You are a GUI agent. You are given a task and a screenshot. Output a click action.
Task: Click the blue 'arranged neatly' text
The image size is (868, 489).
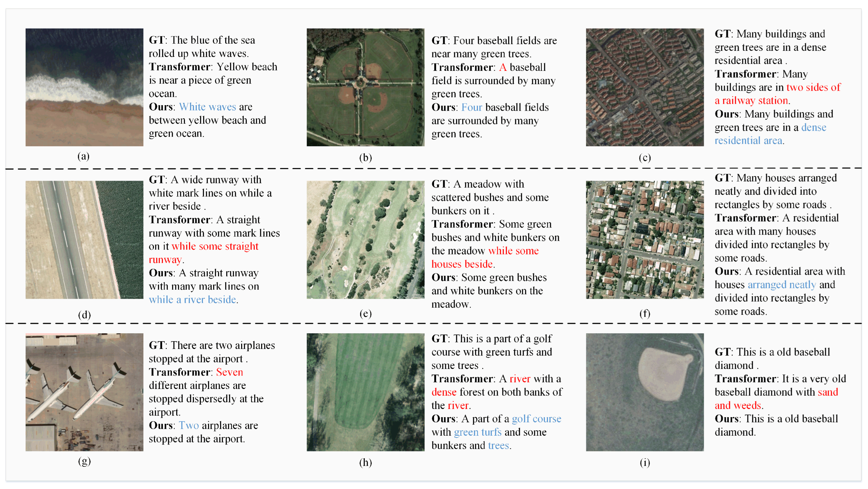(x=781, y=285)
